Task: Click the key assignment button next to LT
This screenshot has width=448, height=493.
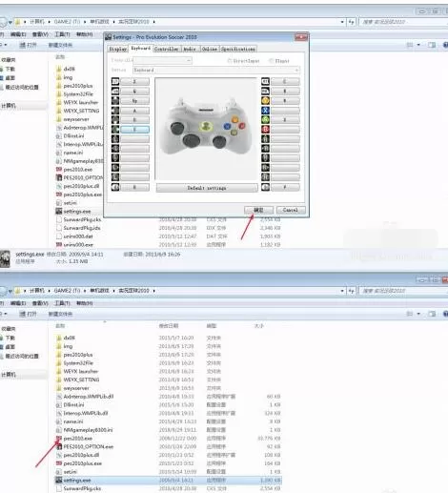Action: pos(134,82)
